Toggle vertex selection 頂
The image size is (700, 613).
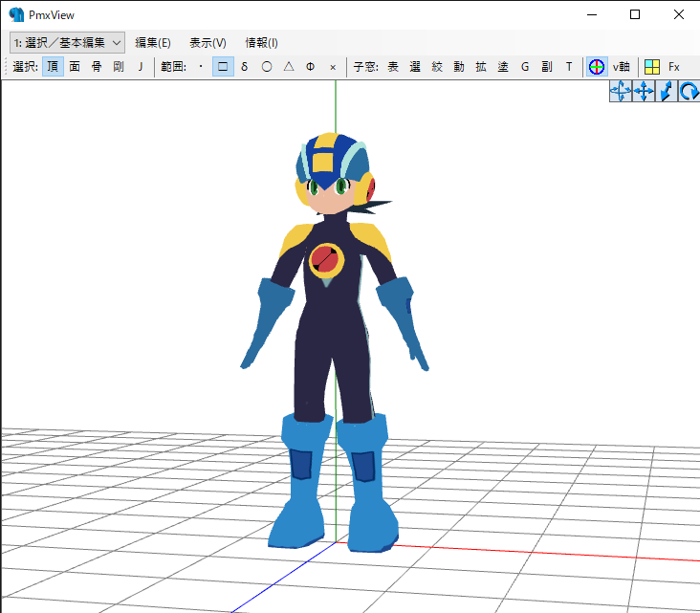(53, 67)
